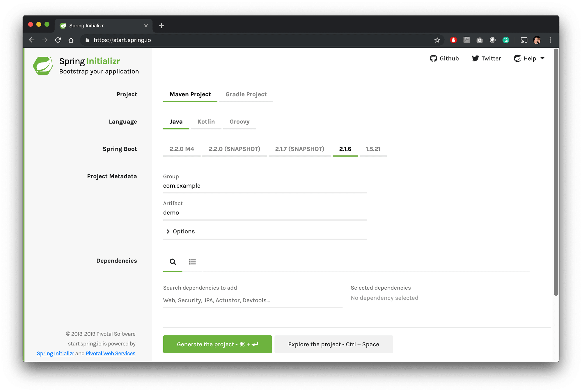Open the Github link icon
Image resolution: width=582 pixels, height=392 pixels.
click(433, 58)
